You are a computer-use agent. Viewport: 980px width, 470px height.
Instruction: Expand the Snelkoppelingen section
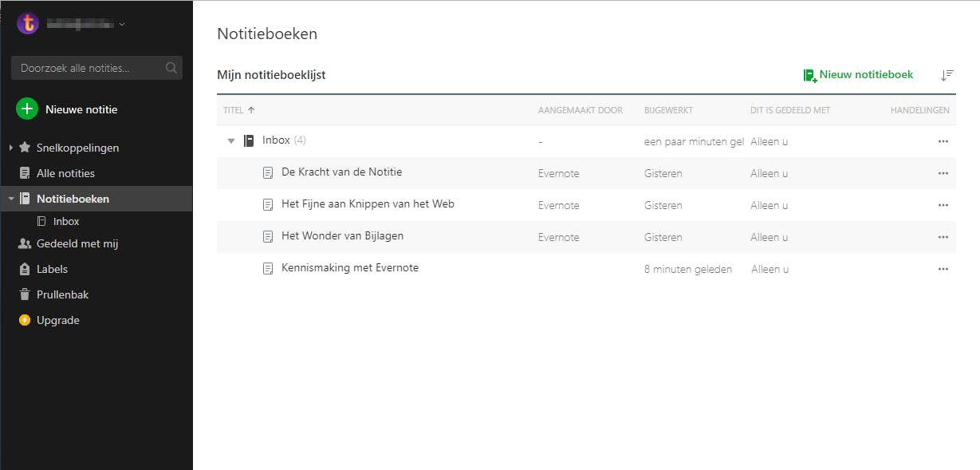[x=10, y=148]
